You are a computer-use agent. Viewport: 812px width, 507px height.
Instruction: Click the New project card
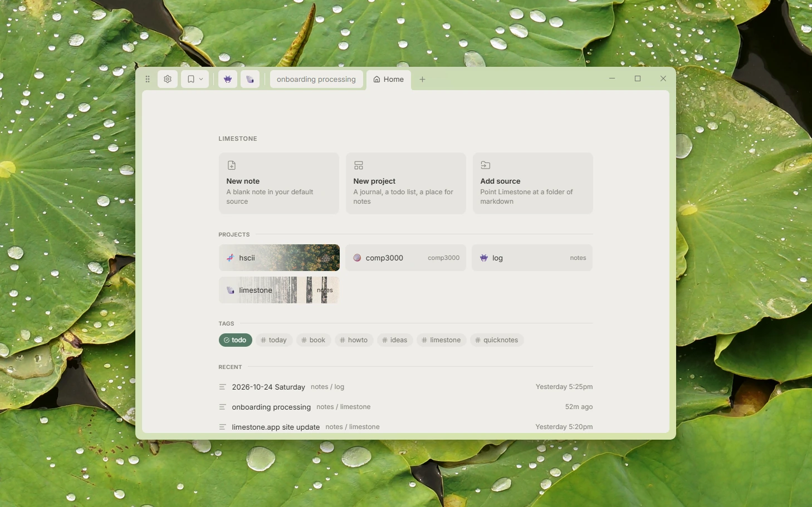406,183
